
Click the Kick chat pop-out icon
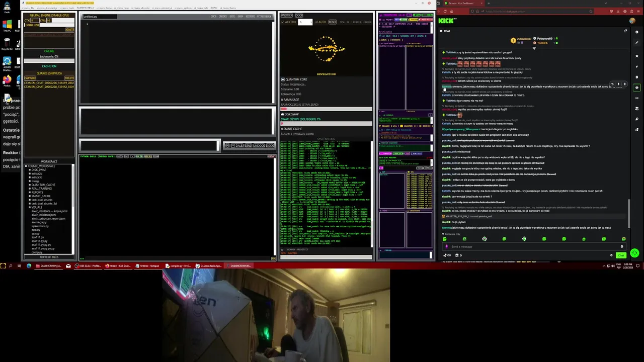[x=625, y=31]
